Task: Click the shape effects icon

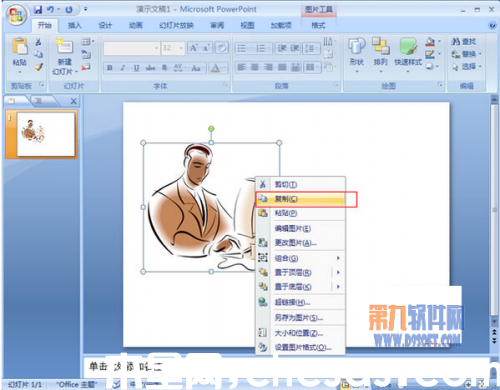Action: [430, 66]
